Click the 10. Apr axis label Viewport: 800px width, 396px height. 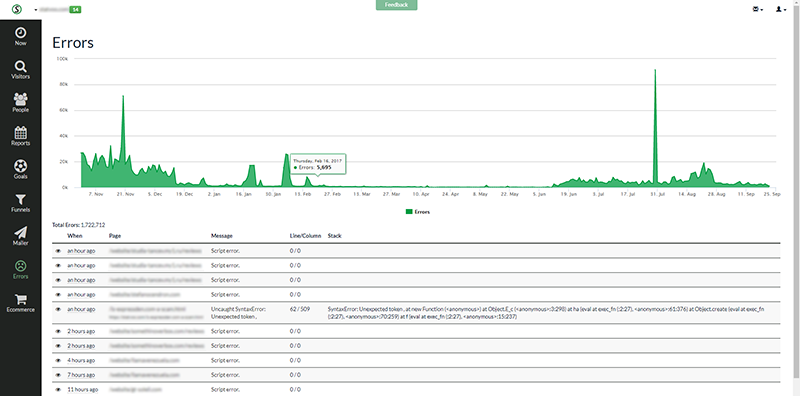[421, 194]
